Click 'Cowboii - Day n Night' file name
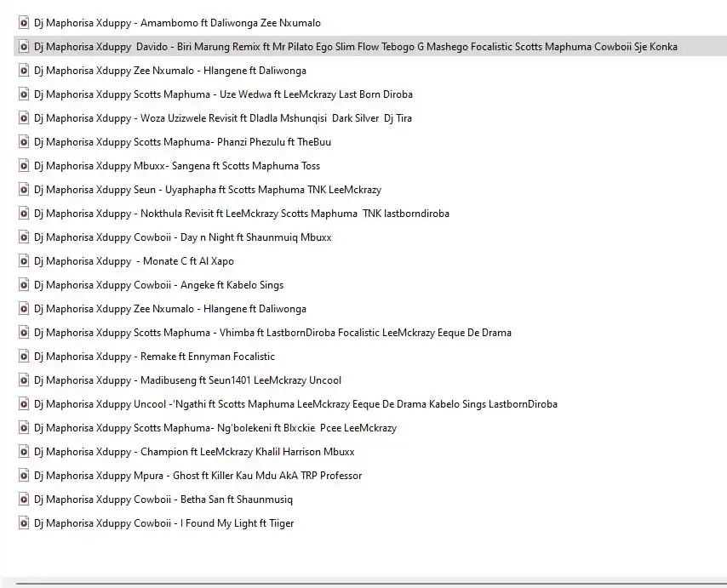 tap(183, 237)
